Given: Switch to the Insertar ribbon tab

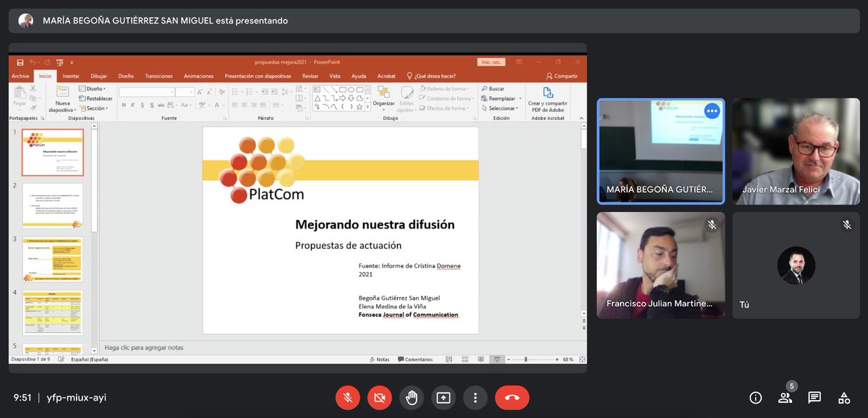Looking at the screenshot, I should 71,76.
